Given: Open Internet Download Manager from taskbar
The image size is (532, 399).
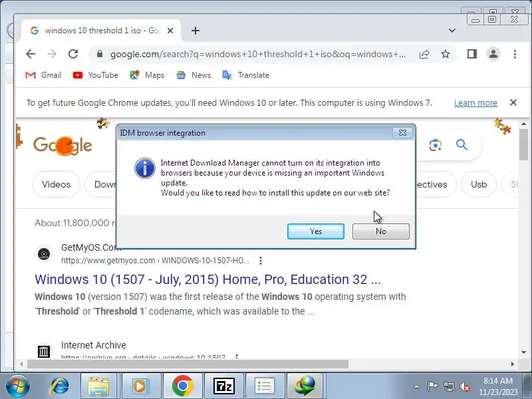Looking at the screenshot, I should [305, 386].
